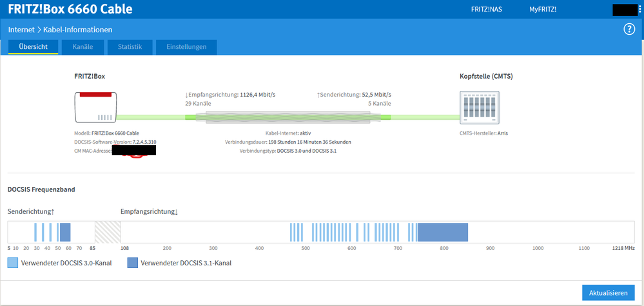Switch to the Kanäle tab
Image resolution: width=644 pixels, height=306 pixels.
tap(83, 47)
